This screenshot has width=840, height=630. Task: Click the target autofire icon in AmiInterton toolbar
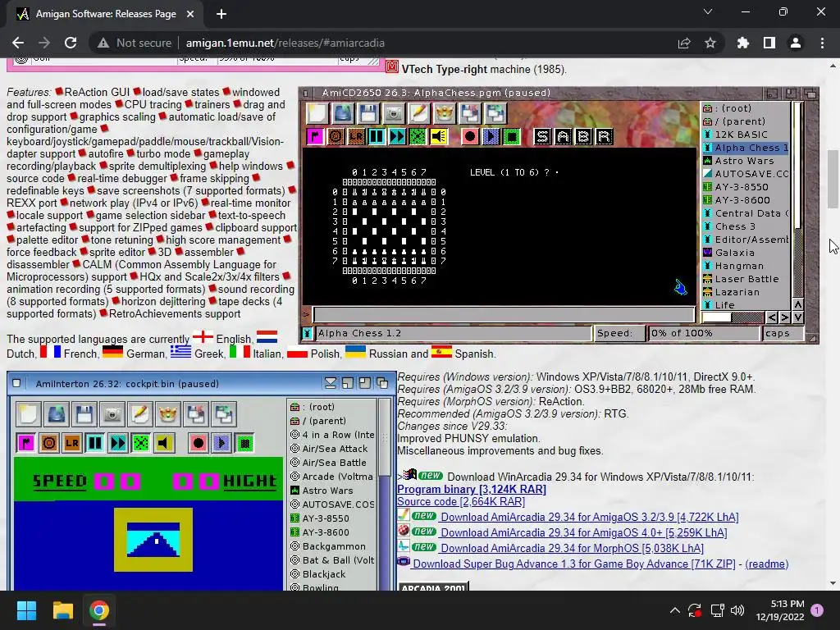[48, 443]
